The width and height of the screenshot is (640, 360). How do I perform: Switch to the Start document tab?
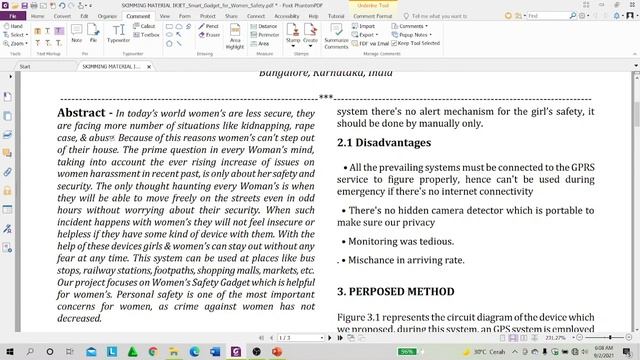pos(25,66)
